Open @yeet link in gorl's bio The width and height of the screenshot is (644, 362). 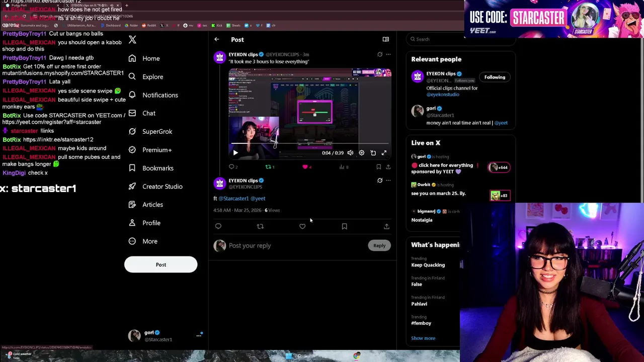pos(501,123)
